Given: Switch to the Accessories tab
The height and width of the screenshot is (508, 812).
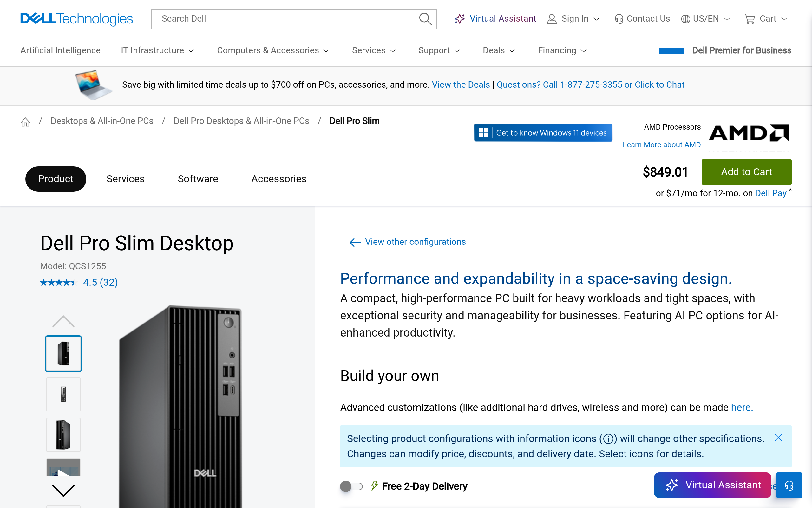Looking at the screenshot, I should [x=279, y=179].
